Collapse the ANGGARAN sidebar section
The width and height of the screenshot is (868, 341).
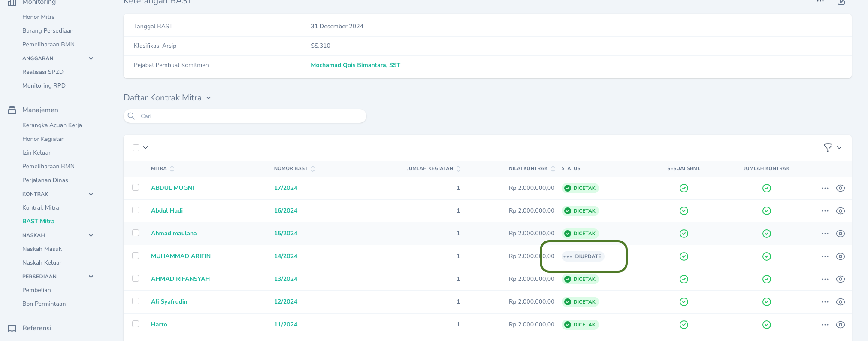[91, 58]
